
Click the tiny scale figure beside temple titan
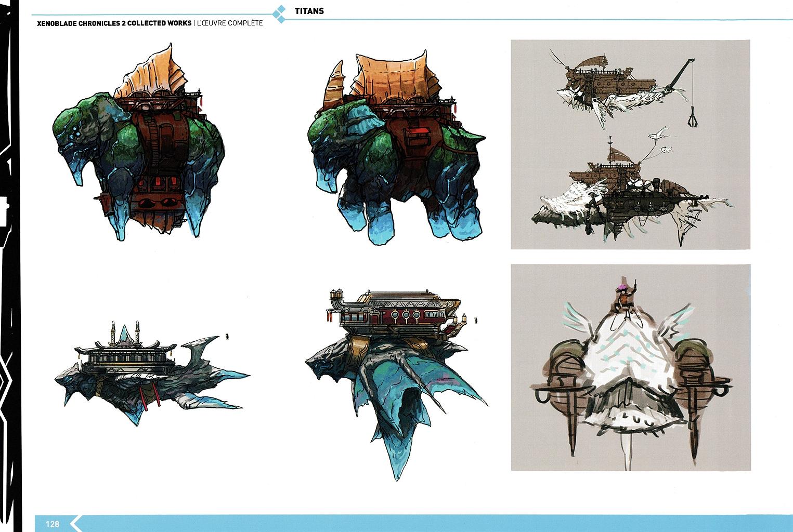(x=227, y=337)
